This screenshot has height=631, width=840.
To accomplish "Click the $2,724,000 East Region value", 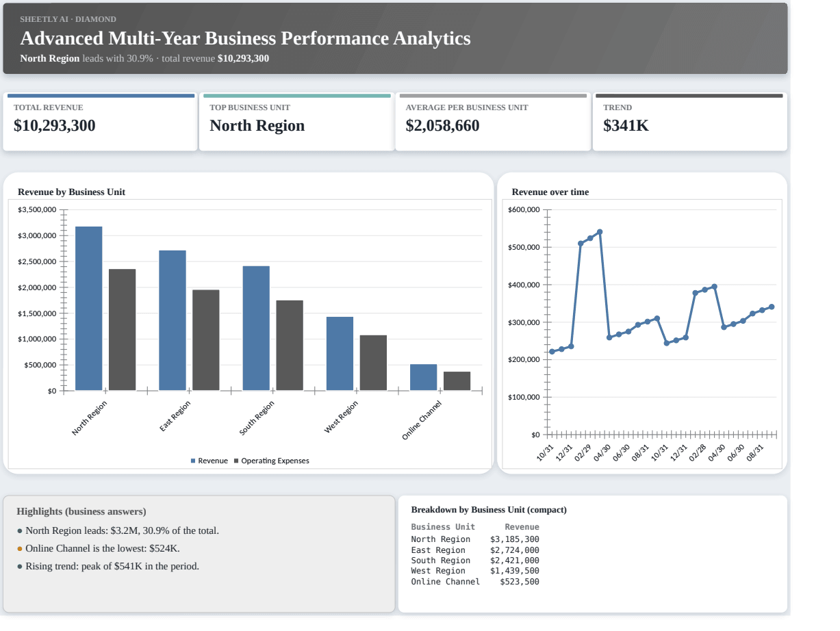I will tap(515, 550).
